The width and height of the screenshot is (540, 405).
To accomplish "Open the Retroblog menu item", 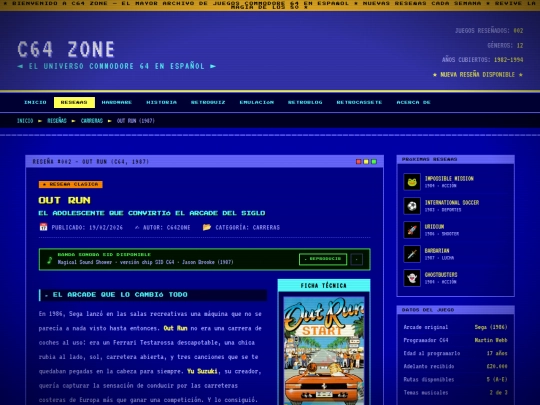I will [x=305, y=102].
